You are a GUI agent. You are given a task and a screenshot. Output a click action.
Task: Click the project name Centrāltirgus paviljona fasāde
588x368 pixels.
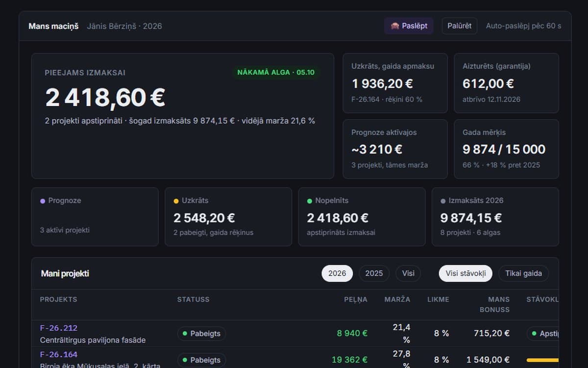coord(93,341)
